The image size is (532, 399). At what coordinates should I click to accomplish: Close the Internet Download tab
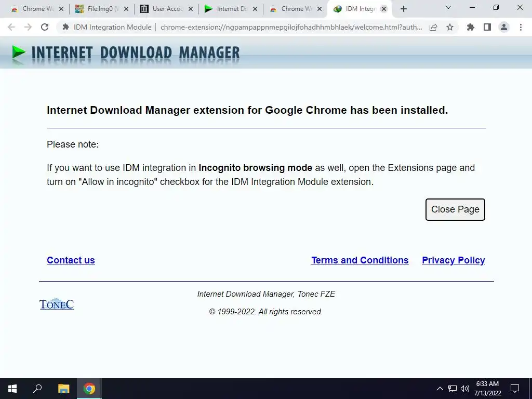tap(255, 9)
